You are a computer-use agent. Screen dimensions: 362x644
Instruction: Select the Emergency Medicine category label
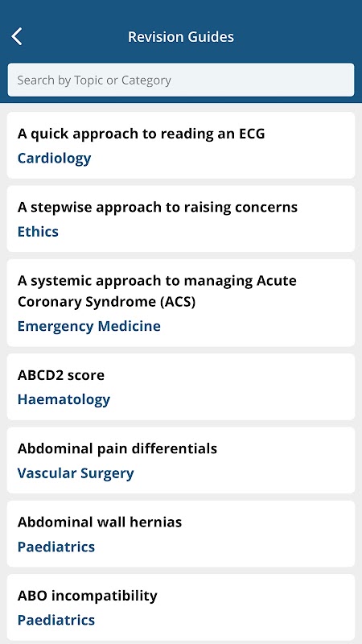(x=89, y=326)
